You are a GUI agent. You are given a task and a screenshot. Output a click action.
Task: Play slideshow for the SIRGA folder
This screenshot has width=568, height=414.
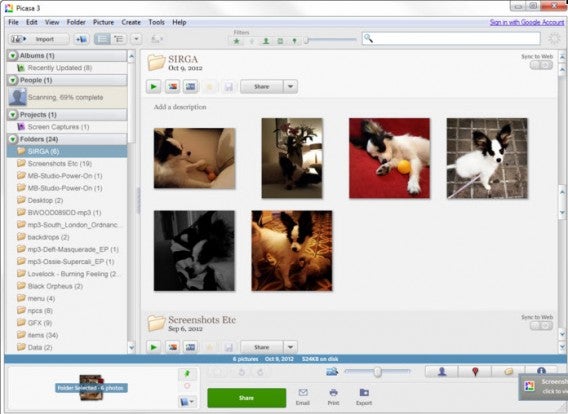154,87
